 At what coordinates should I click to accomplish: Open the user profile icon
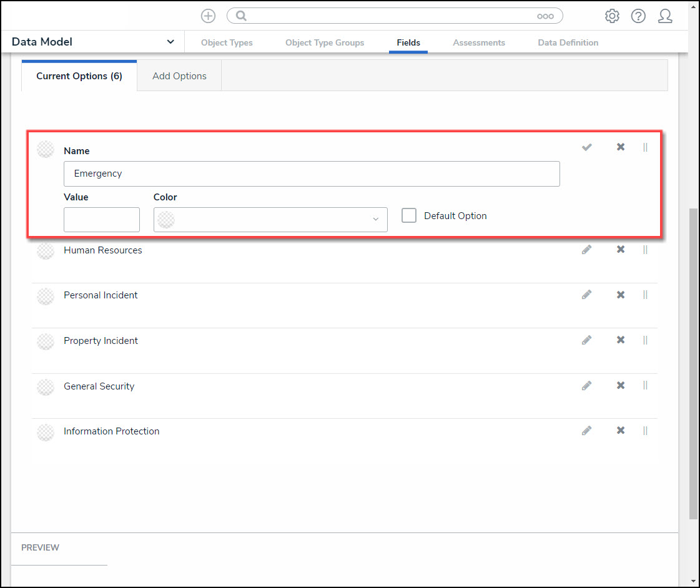tap(665, 16)
